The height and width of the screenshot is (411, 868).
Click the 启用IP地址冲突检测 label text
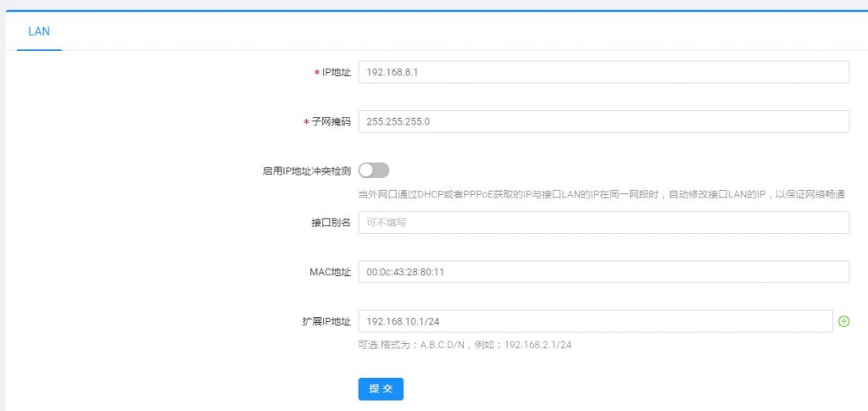[307, 171]
